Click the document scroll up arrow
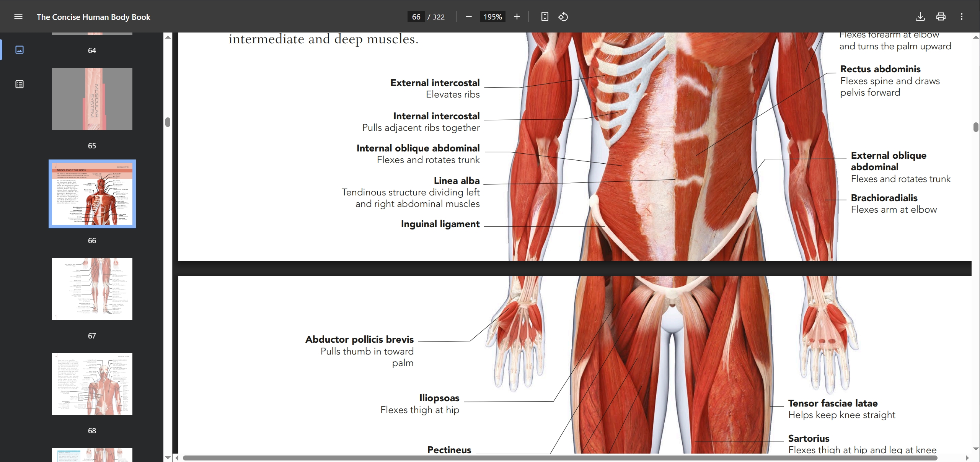Viewport: 980px width, 462px height. pos(976,37)
